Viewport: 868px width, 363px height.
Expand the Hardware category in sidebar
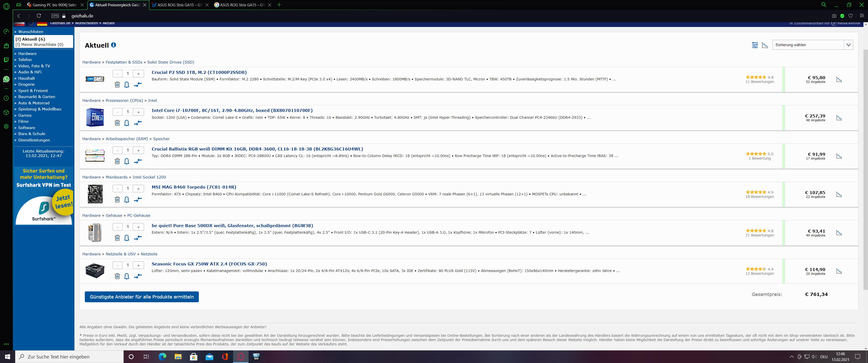point(27,53)
